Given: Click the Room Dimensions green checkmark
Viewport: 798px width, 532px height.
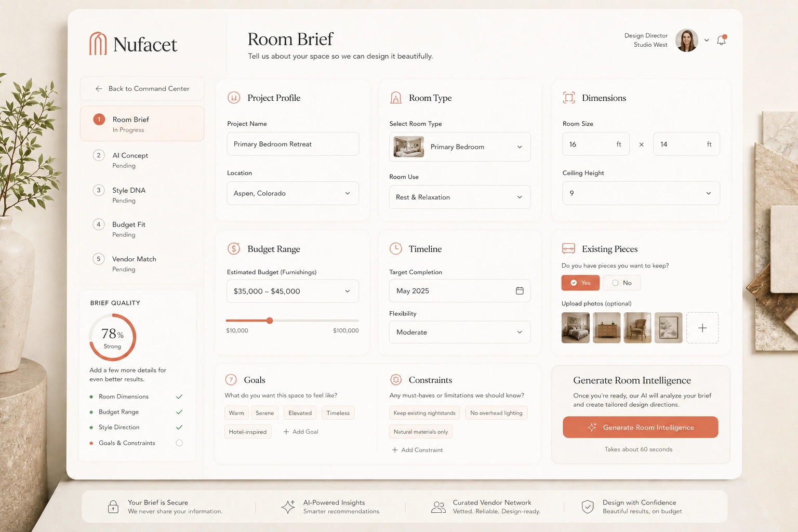Looking at the screenshot, I should (179, 396).
